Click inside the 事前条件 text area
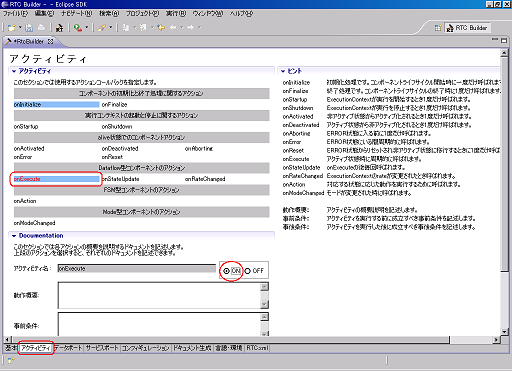The height and width of the screenshot is (371, 512). (159, 324)
